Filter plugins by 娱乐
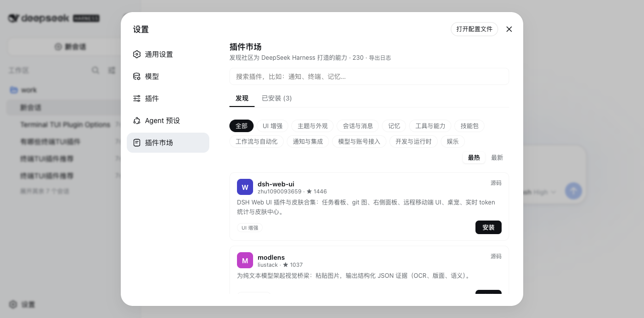The image size is (644, 318). click(453, 142)
